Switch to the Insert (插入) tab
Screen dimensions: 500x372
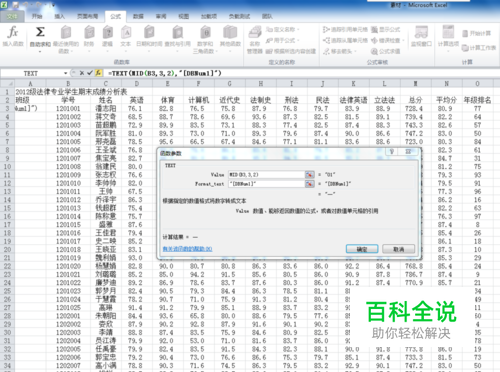60,16
